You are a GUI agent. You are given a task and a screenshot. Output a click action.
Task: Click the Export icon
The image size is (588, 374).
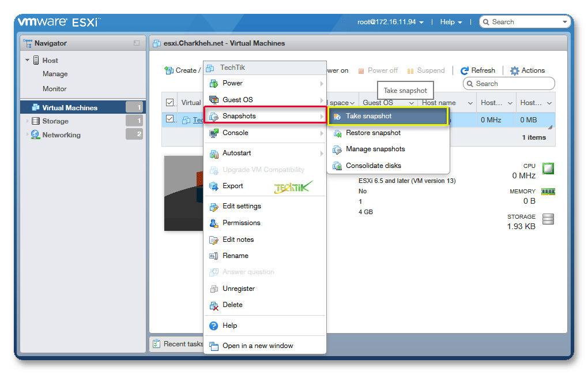click(x=214, y=186)
